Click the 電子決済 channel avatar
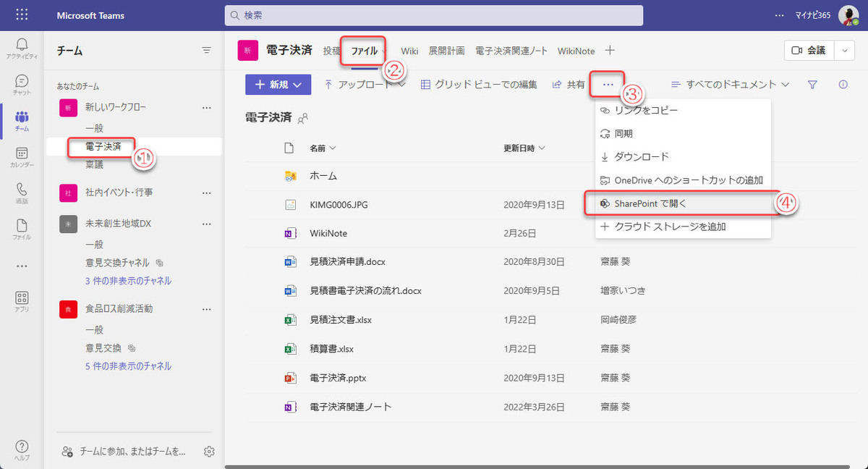 [247, 51]
